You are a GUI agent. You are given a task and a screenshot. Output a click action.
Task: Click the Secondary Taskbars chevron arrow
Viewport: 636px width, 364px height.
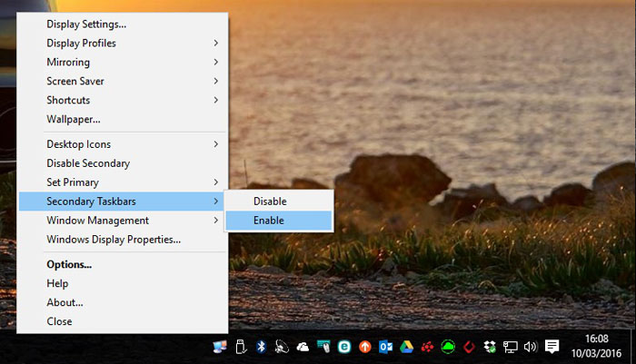click(x=216, y=202)
